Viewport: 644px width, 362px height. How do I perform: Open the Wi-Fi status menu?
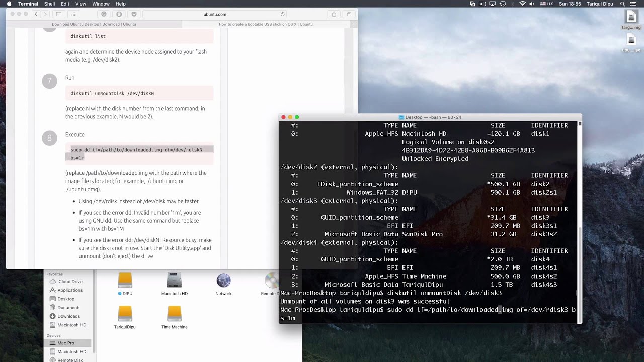[x=523, y=4]
